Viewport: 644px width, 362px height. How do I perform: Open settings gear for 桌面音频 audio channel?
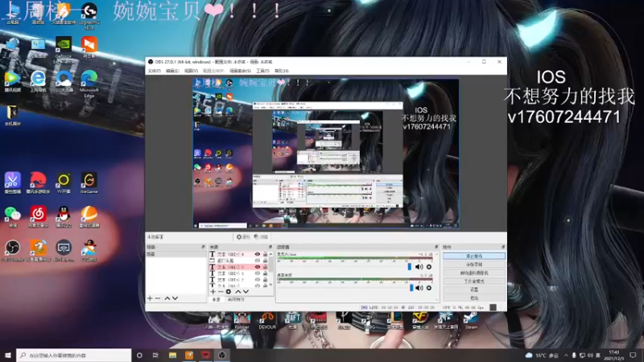pyautogui.click(x=429, y=288)
